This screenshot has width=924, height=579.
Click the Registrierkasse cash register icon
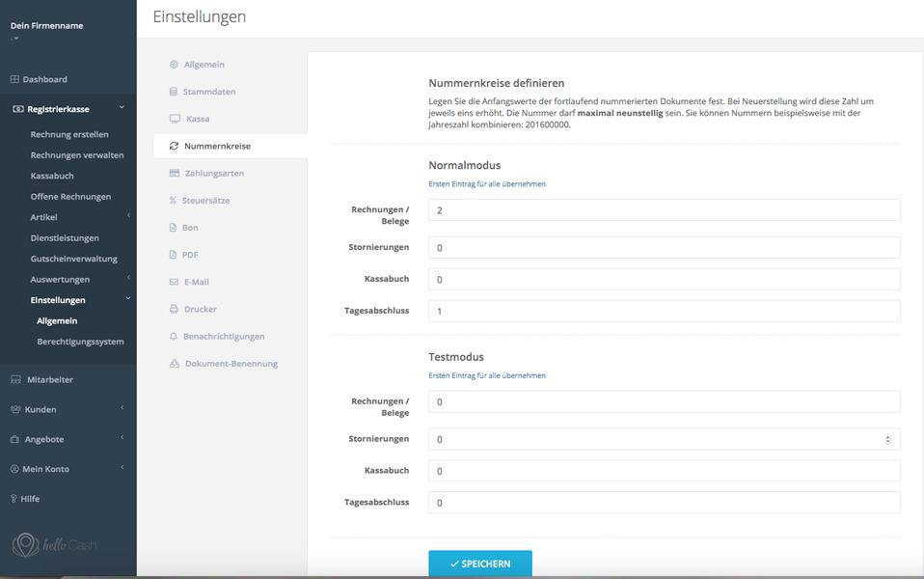pos(18,109)
